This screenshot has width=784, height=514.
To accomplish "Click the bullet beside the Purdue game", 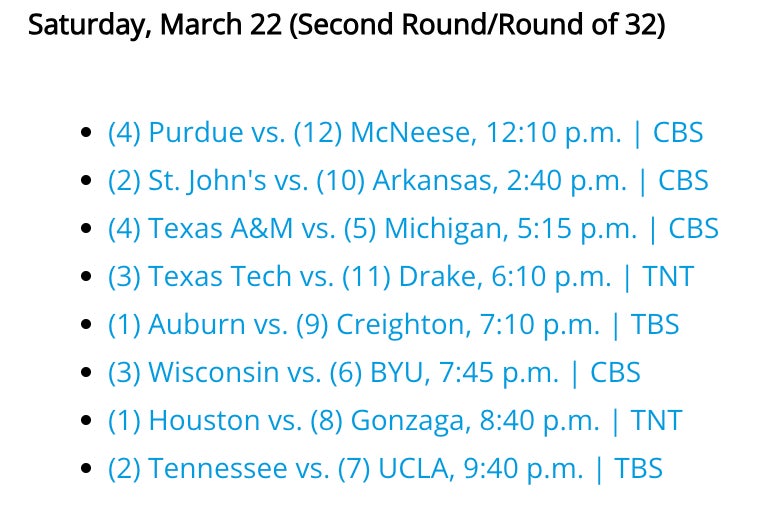I will click(87, 132).
